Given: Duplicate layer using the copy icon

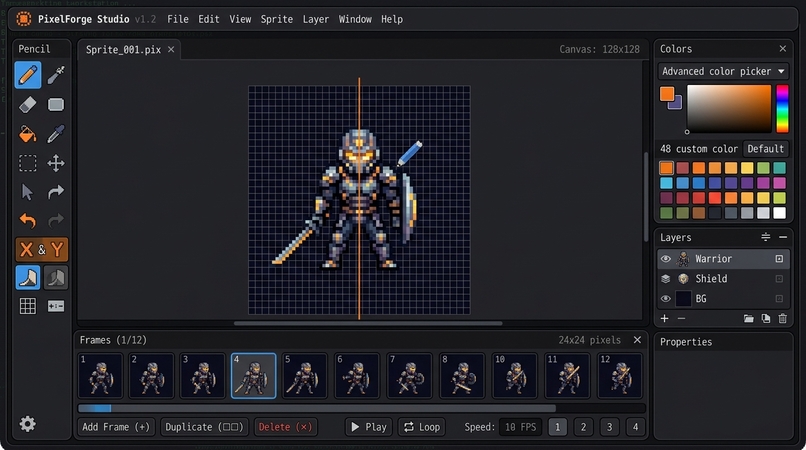Looking at the screenshot, I should tap(766, 318).
